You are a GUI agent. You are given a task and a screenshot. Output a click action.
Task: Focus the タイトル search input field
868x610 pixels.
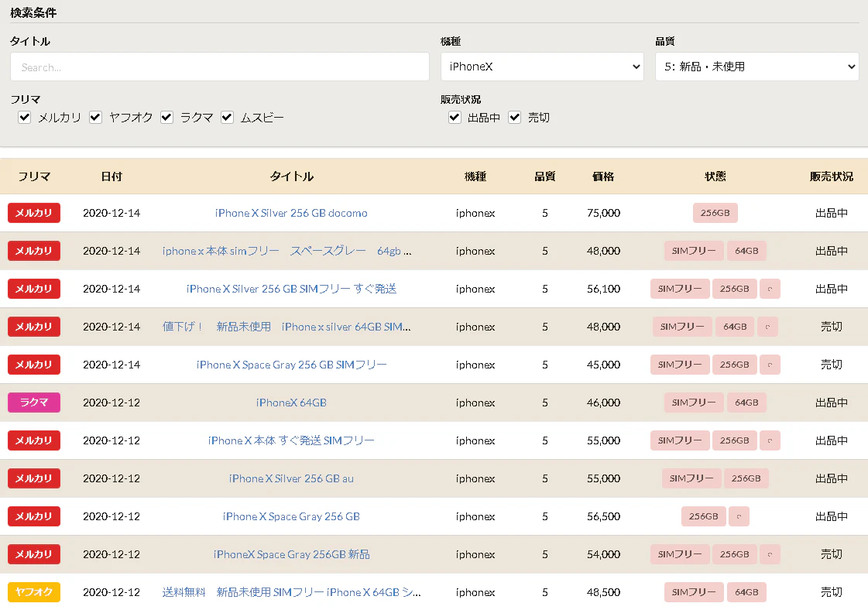click(220, 67)
